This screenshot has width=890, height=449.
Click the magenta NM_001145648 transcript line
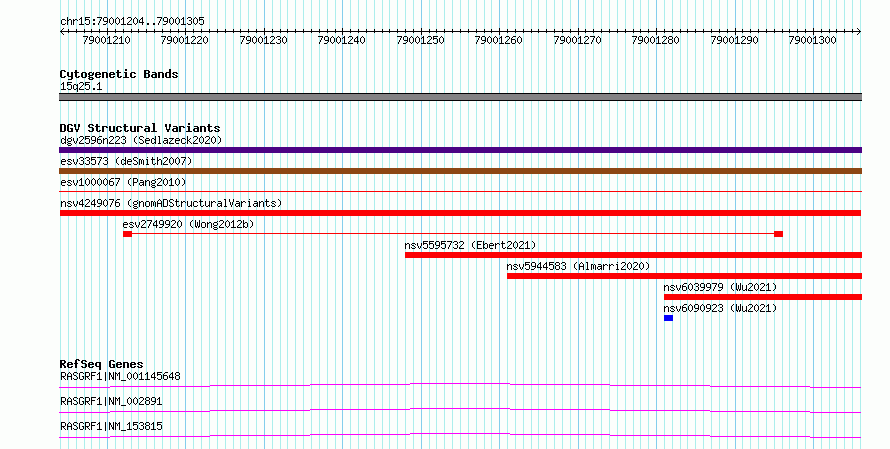click(x=460, y=385)
